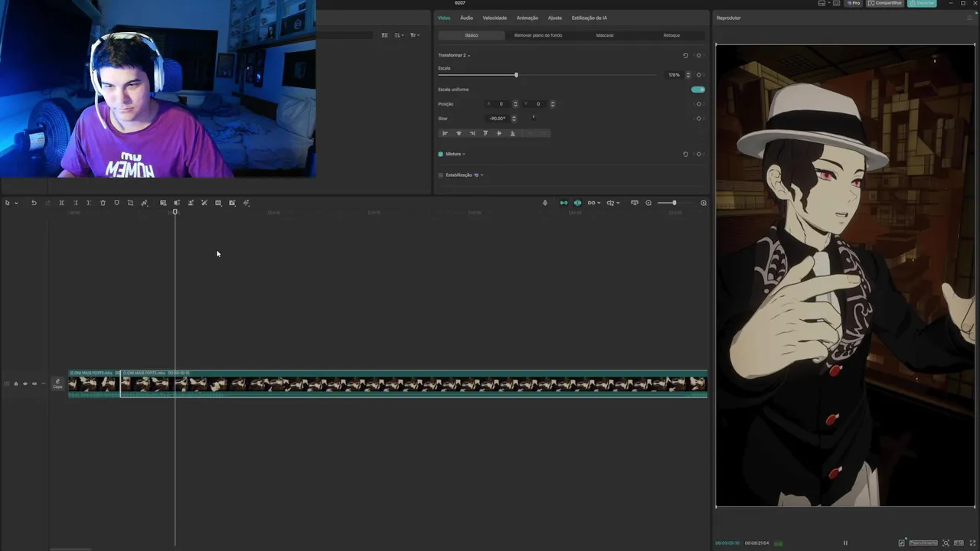This screenshot has width=980, height=551.
Task: Toggle the main track magnet icon
Action: point(563,203)
